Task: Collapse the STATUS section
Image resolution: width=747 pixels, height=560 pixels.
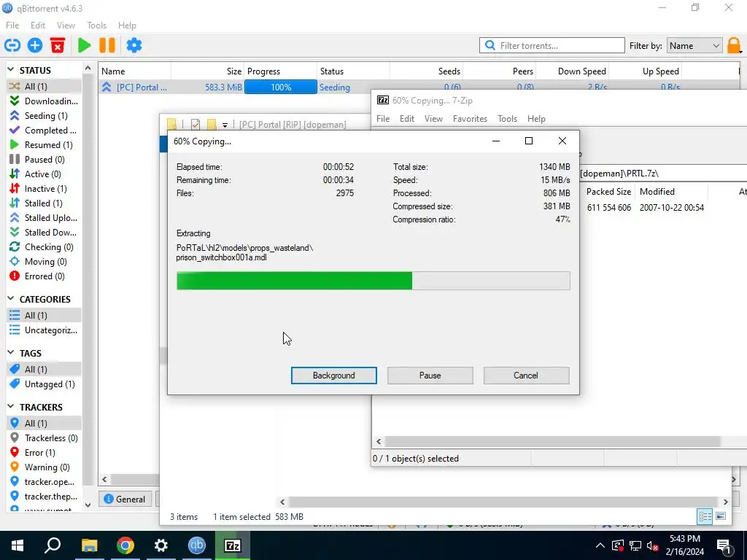Action: 11,70
